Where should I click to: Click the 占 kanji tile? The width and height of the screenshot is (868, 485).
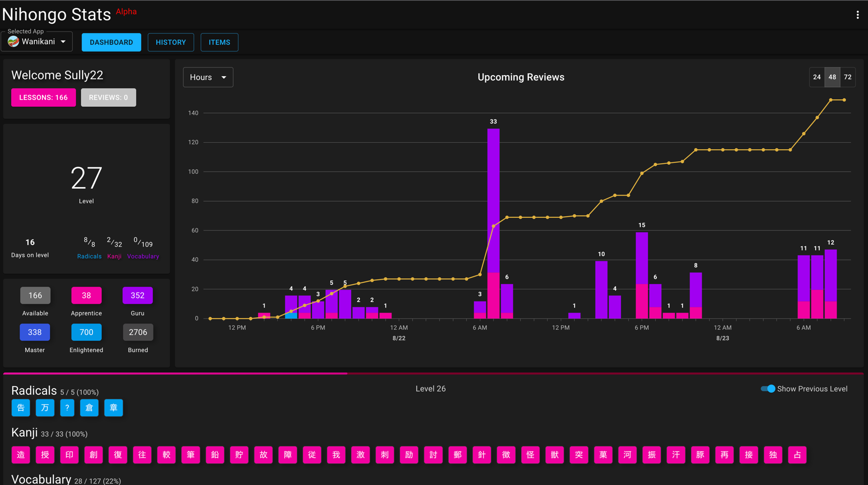coord(797,455)
